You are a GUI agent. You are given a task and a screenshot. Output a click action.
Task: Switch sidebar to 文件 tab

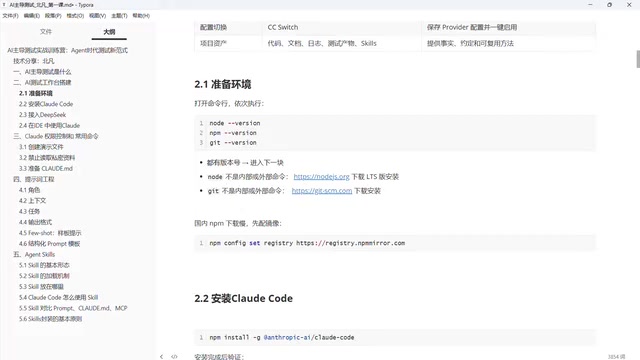(x=46, y=31)
